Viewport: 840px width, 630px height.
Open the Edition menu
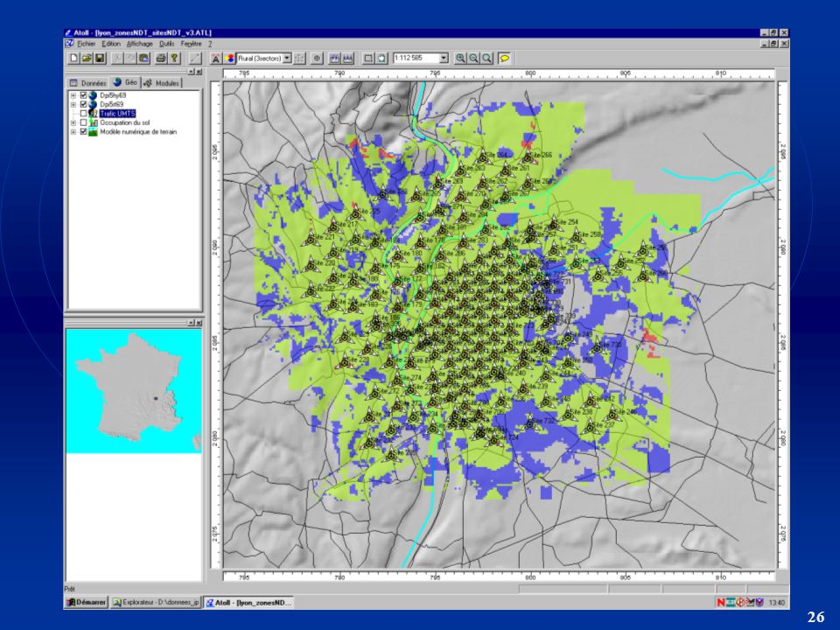[x=111, y=44]
